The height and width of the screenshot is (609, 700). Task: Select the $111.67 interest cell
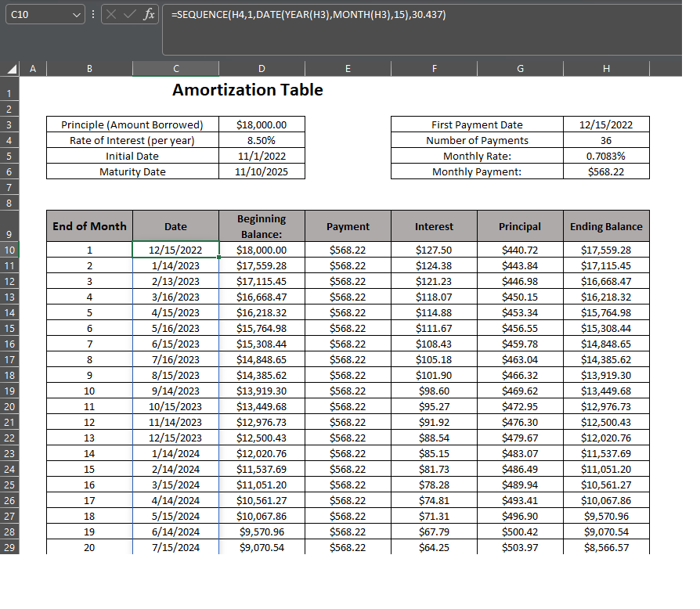point(435,328)
